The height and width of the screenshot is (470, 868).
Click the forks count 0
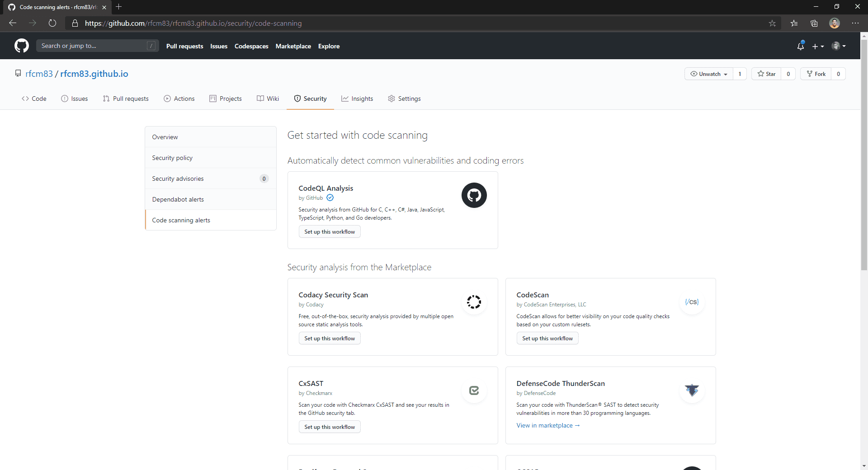(x=838, y=74)
